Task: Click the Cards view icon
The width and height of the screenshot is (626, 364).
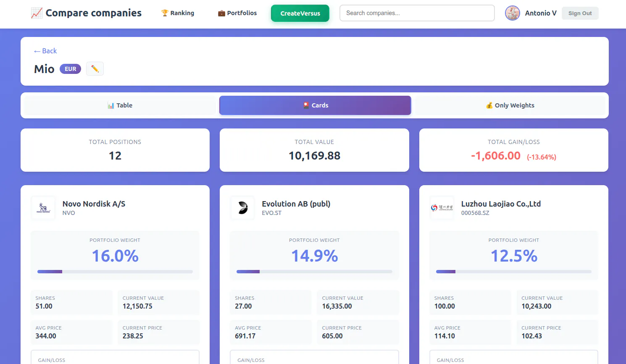Action: click(x=306, y=105)
